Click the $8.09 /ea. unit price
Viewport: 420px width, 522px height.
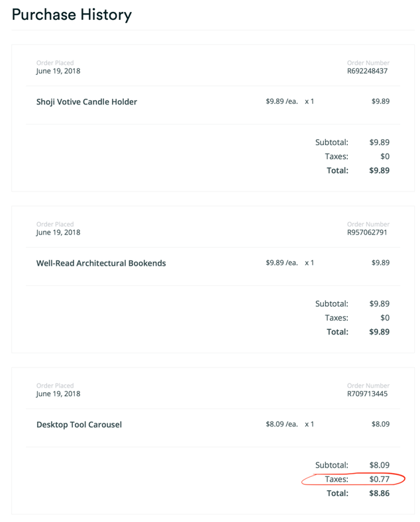282,424
